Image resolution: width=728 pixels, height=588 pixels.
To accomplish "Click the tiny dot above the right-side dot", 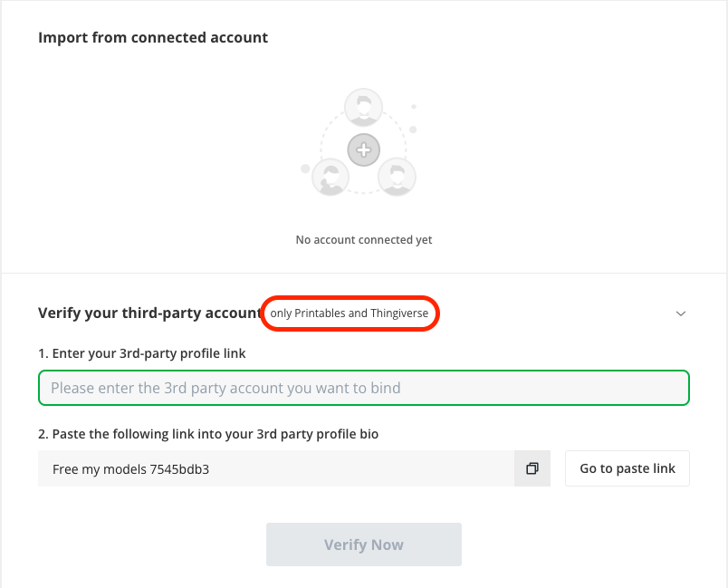I will 414,107.
